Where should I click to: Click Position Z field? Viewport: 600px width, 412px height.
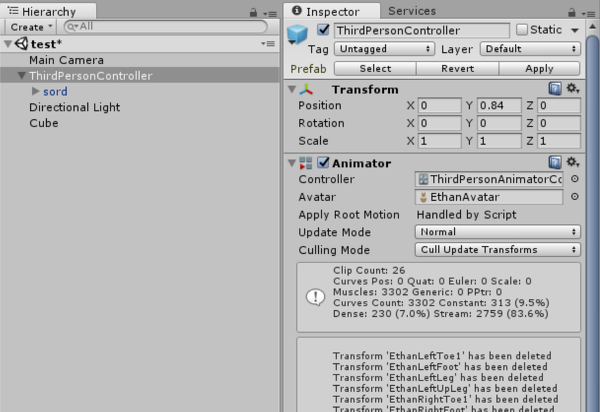pyautogui.click(x=559, y=105)
